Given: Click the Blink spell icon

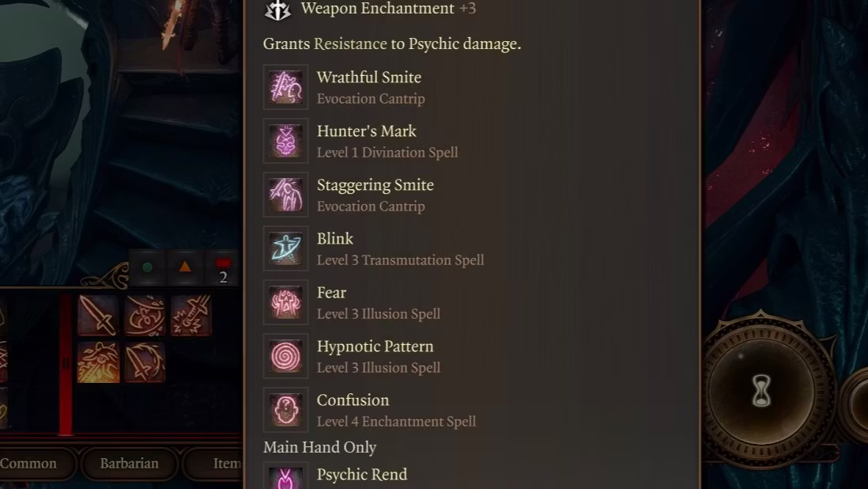Looking at the screenshot, I should (285, 248).
